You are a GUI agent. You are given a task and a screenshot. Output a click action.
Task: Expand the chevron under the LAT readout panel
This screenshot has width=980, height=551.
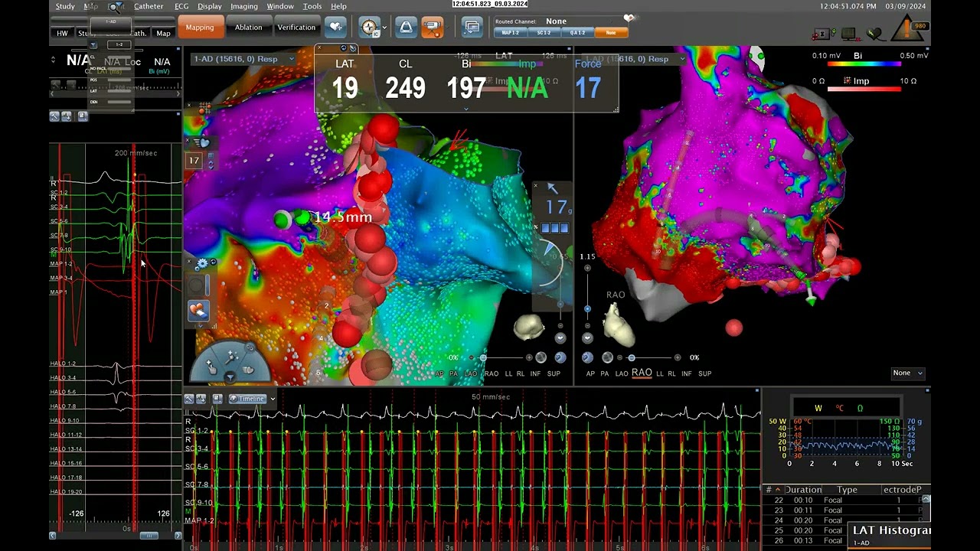click(x=465, y=109)
